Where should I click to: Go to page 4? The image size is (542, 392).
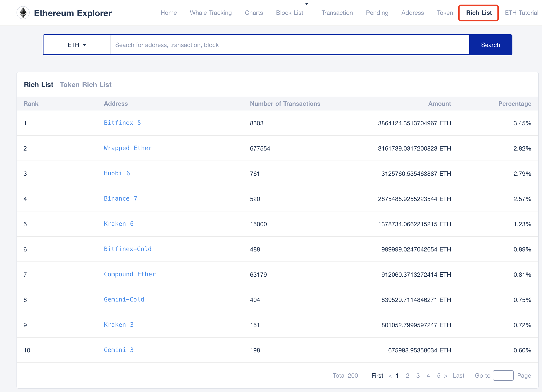(x=428, y=375)
